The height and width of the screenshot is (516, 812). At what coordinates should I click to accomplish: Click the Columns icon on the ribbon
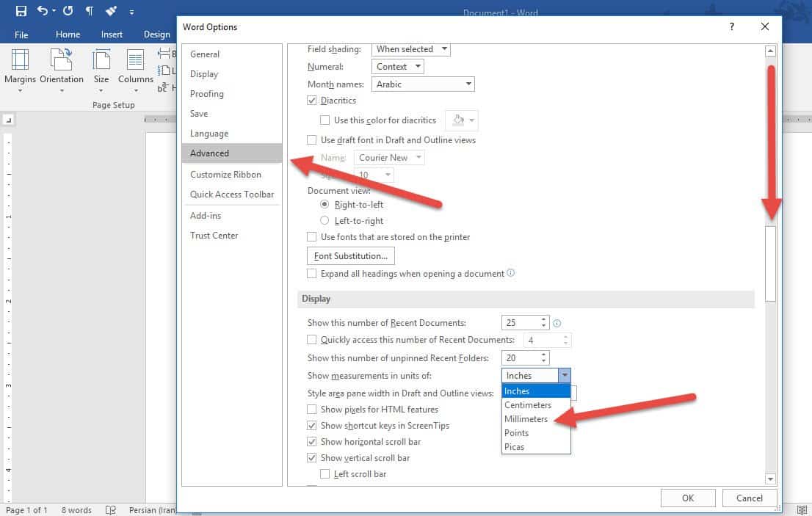point(136,62)
